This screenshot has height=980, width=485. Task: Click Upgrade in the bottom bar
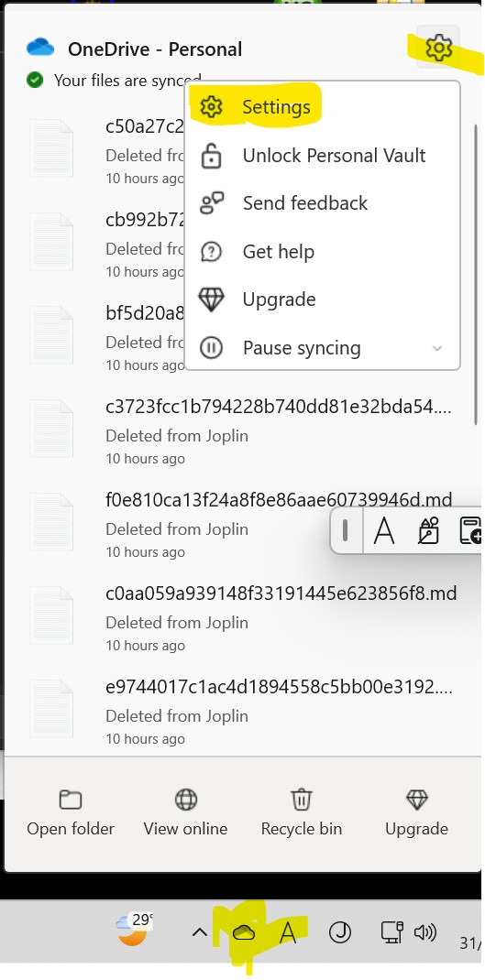click(417, 812)
